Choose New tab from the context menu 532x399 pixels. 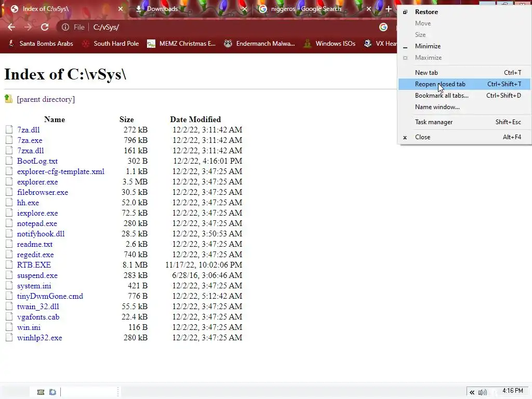(x=464, y=73)
